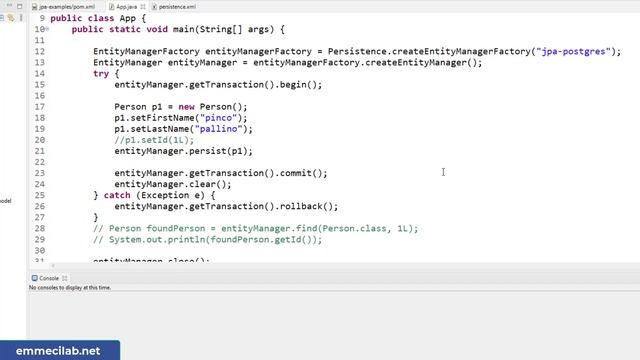Click line number 22 in the gutter
Viewport: 640px width, 360px height.
point(40,162)
